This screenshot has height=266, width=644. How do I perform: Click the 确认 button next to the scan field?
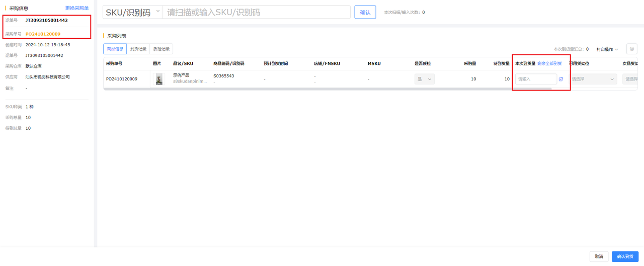[365, 12]
